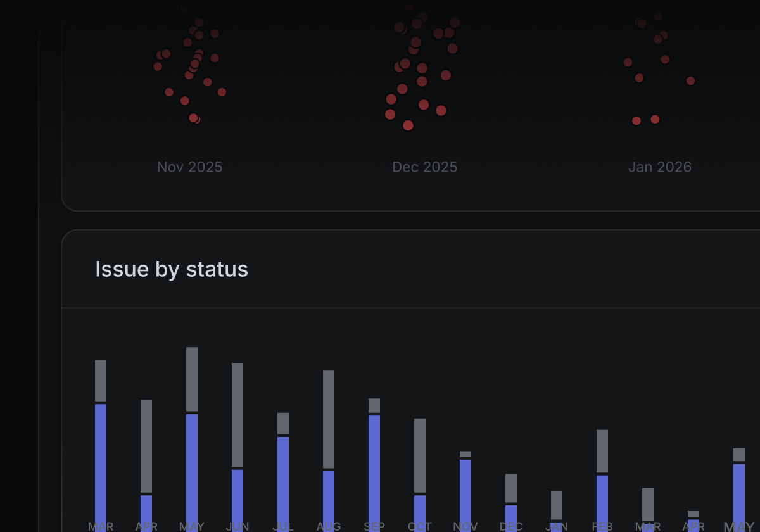The image size is (760, 532).
Task: Click the gray segment of the JUL bar
Action: [283, 423]
